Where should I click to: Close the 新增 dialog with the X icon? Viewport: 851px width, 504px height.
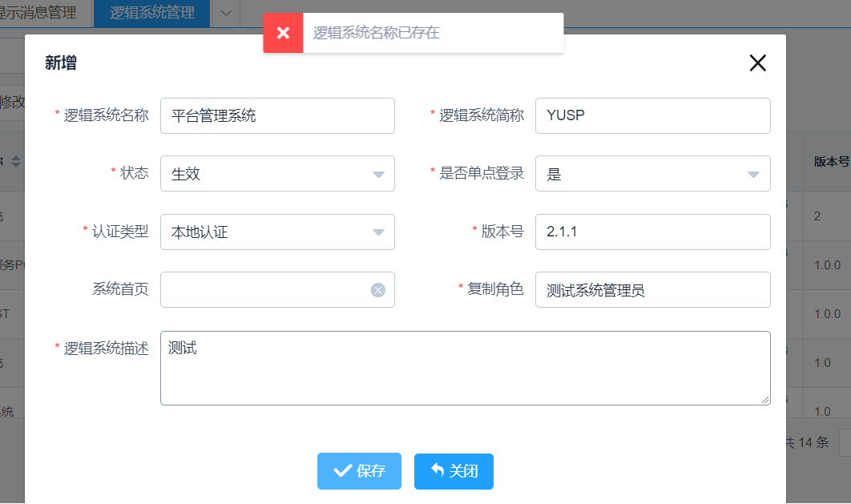coord(757,62)
